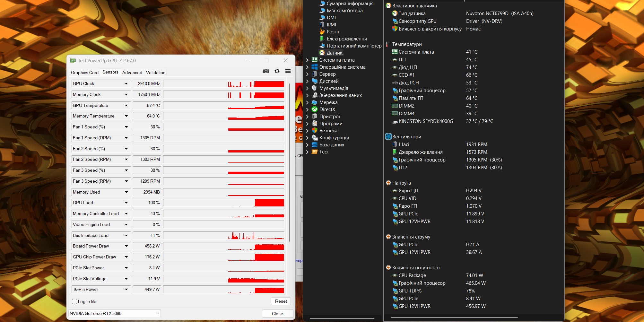Click the GPU-Z sensors vertical scrollbar
644x322 pixels.
coord(290,161)
